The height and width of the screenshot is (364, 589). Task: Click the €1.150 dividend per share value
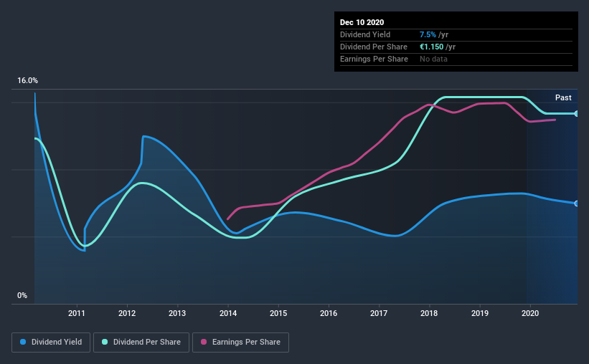432,47
